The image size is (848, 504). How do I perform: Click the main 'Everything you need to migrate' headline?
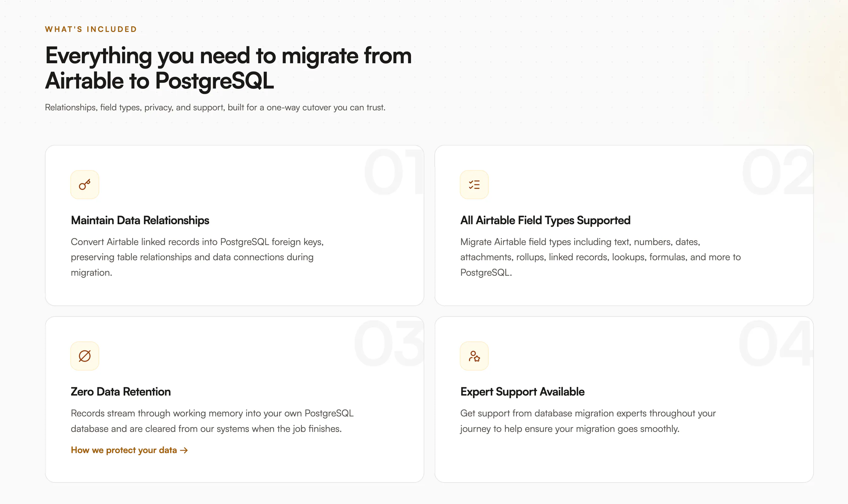coord(228,68)
